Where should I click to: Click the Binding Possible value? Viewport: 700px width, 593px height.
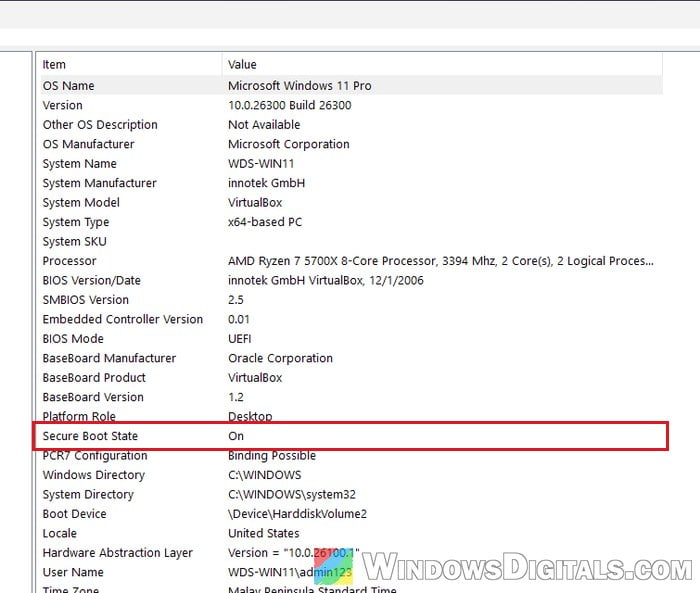point(272,456)
